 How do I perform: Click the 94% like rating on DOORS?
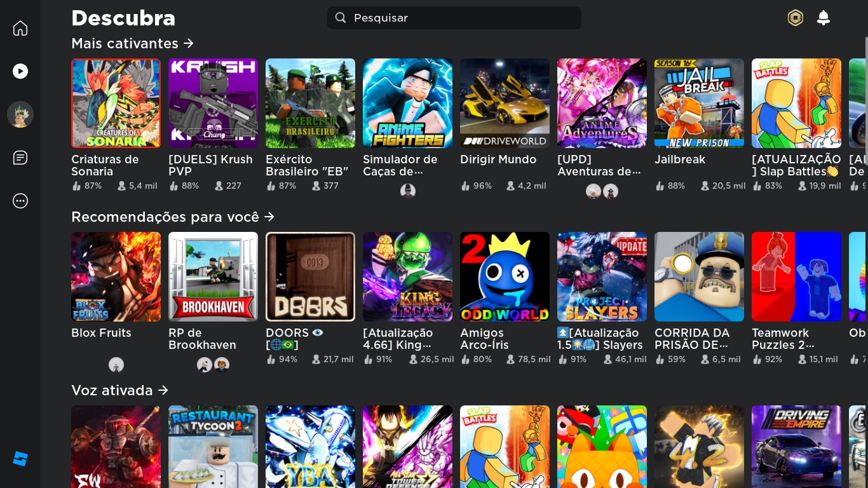tap(282, 360)
